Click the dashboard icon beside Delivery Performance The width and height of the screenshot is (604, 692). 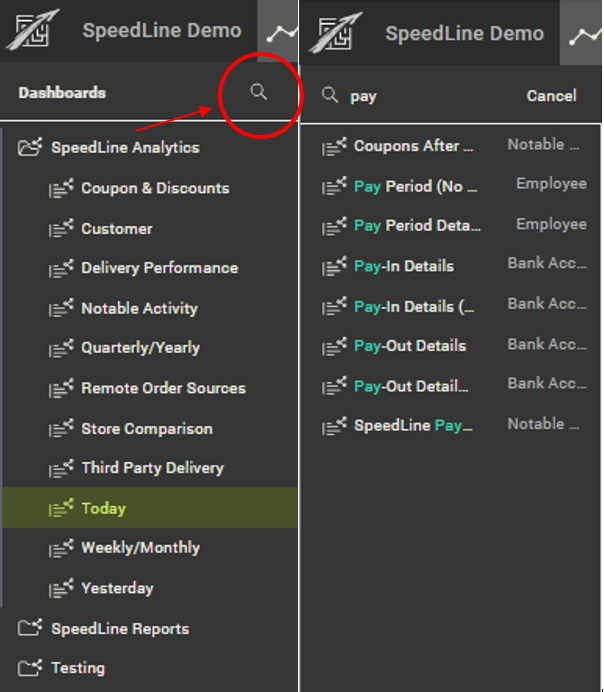pyautogui.click(x=61, y=268)
